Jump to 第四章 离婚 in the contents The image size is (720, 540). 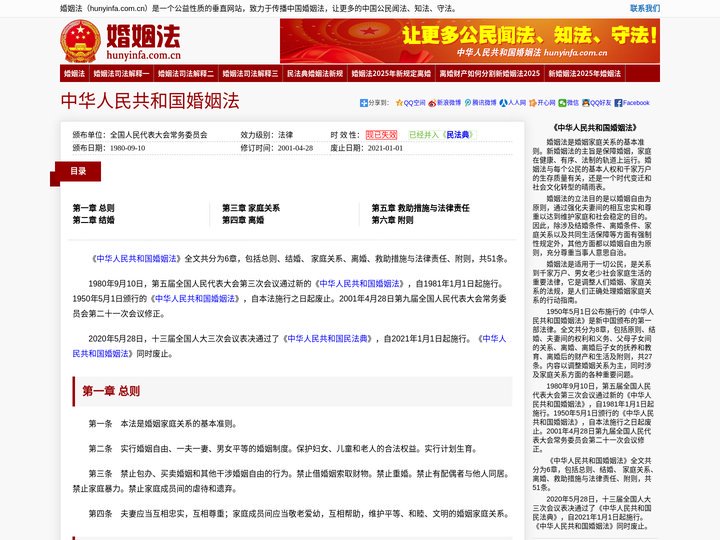pyautogui.click(x=243, y=220)
